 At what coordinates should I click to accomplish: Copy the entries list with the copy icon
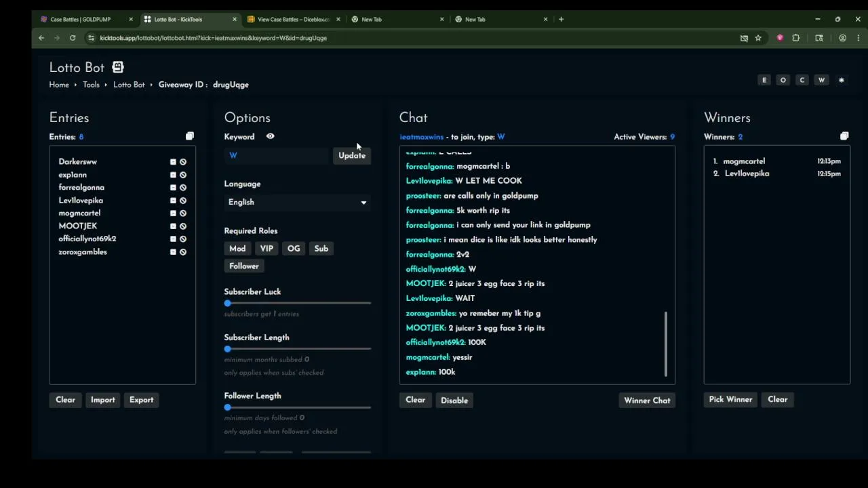[190, 137]
